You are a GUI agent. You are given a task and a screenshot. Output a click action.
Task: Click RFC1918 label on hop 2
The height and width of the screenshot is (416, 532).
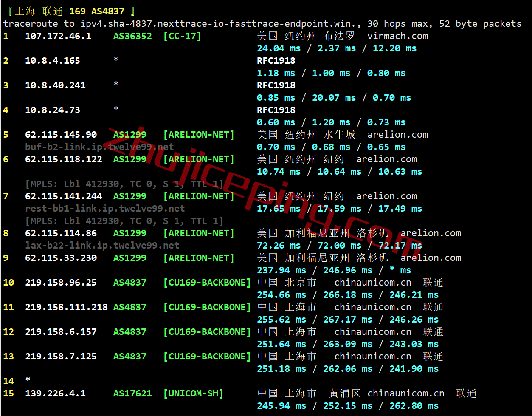276,61
